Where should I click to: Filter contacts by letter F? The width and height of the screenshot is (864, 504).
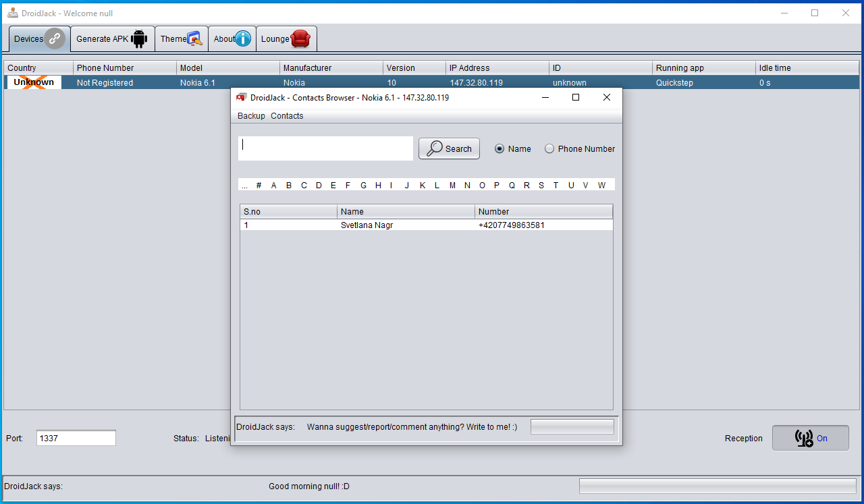tap(348, 185)
